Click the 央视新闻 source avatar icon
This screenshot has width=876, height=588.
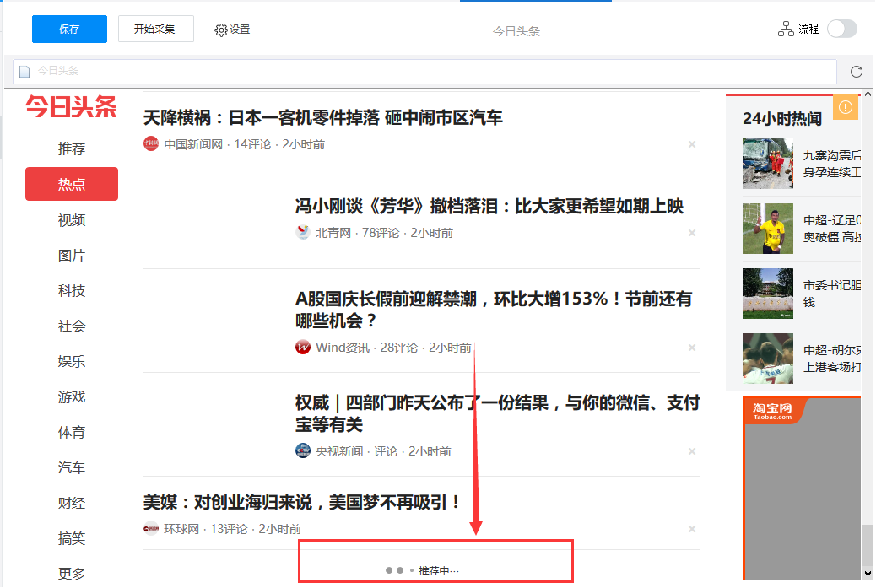click(303, 451)
